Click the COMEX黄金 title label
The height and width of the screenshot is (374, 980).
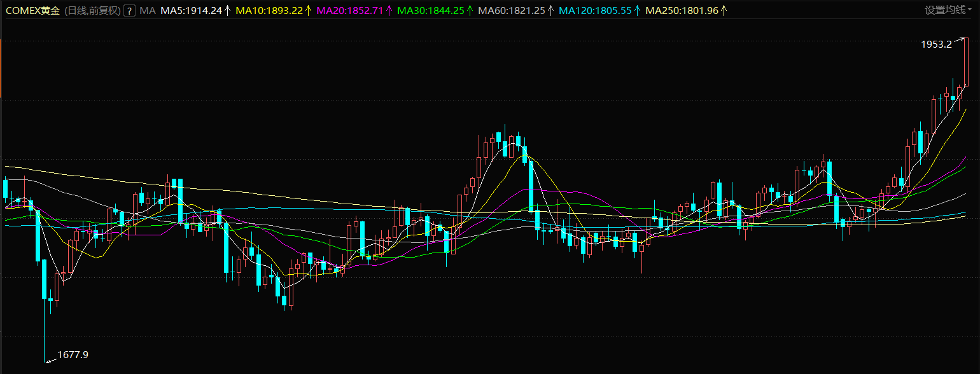pos(33,11)
